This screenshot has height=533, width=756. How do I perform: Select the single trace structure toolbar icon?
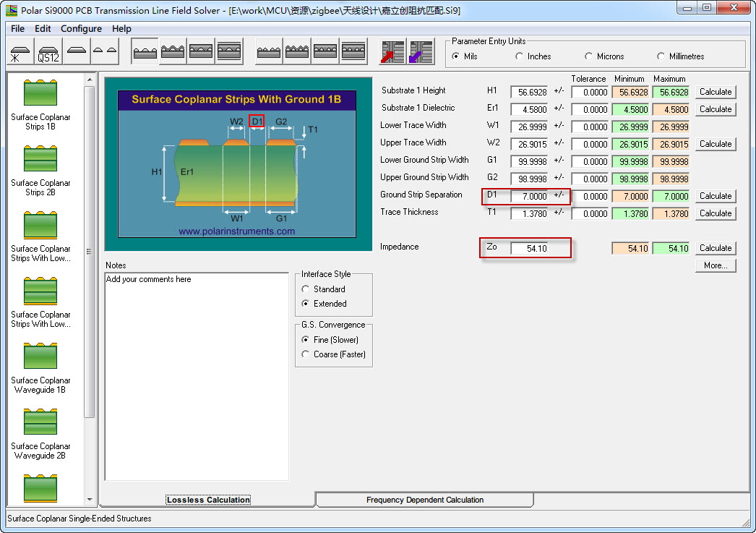(x=77, y=51)
